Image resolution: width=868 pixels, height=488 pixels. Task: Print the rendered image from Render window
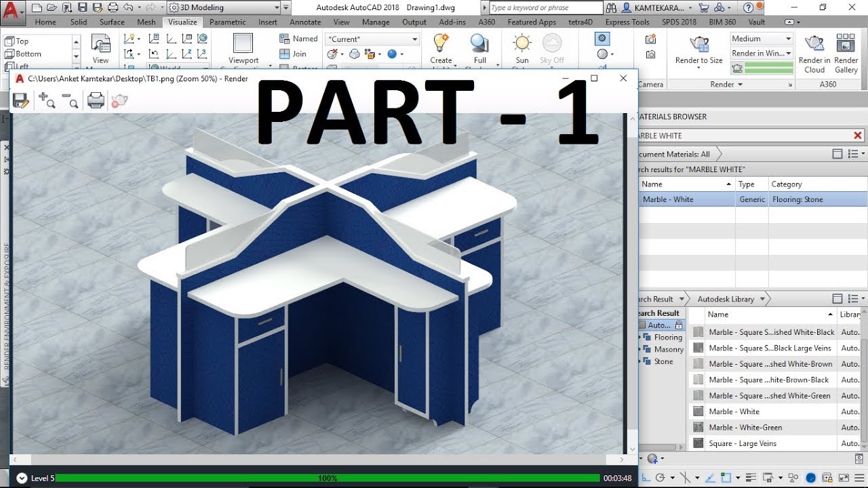[96, 100]
